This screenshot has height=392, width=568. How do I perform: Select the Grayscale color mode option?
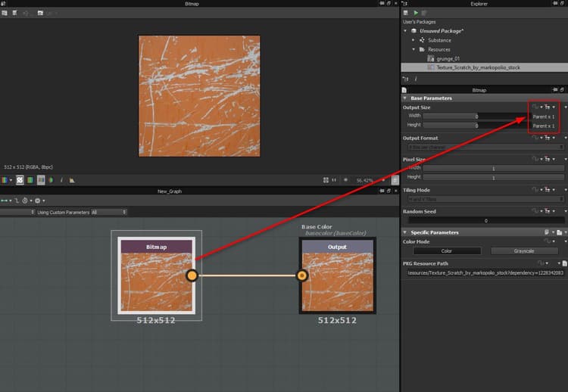[x=524, y=250]
